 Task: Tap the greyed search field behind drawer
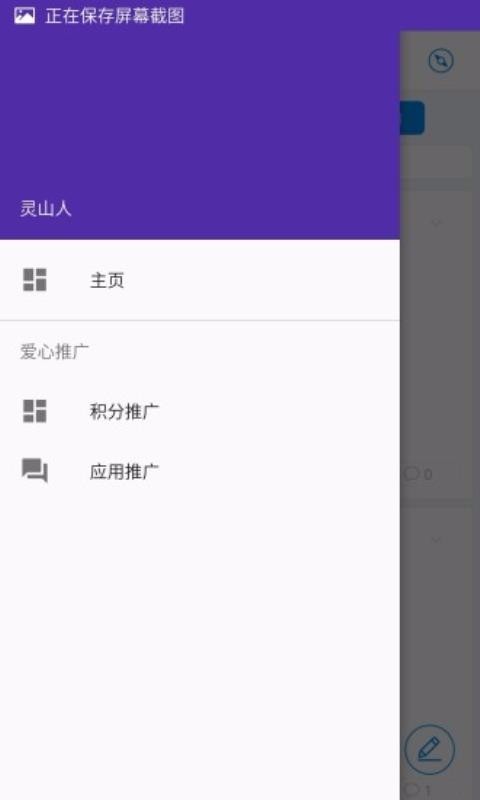[436, 162]
